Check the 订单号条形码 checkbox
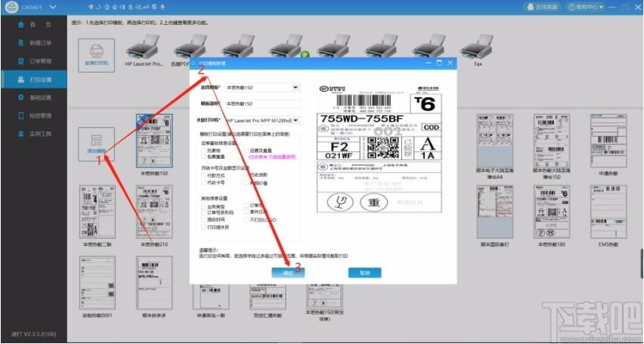Screen dimensions: 644x344 coord(203,212)
